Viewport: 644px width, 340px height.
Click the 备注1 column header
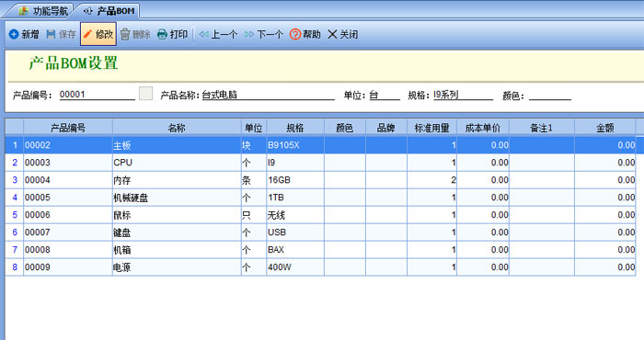click(x=542, y=128)
